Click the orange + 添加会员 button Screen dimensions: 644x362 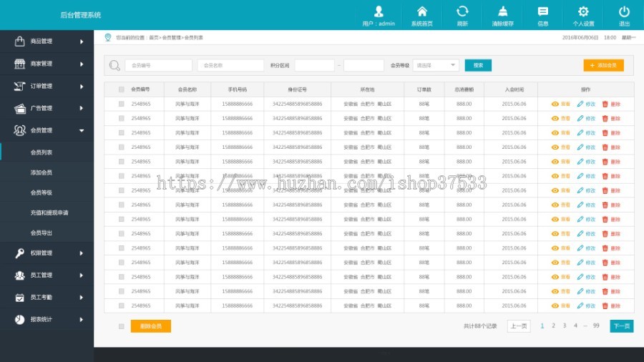[x=603, y=65]
